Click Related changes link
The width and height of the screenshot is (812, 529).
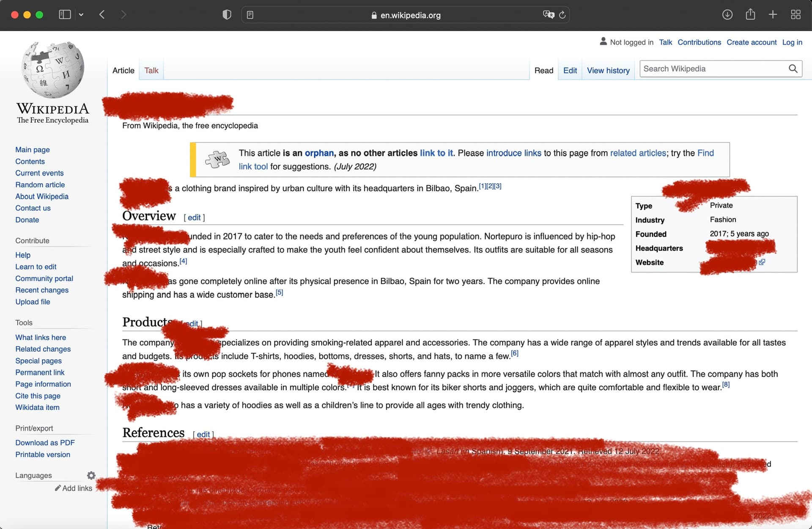(x=43, y=349)
